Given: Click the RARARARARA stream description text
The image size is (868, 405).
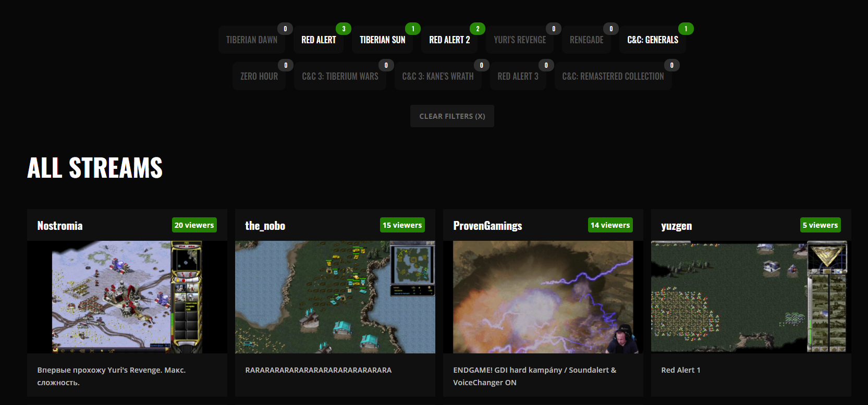Looking at the screenshot, I should 319,370.
